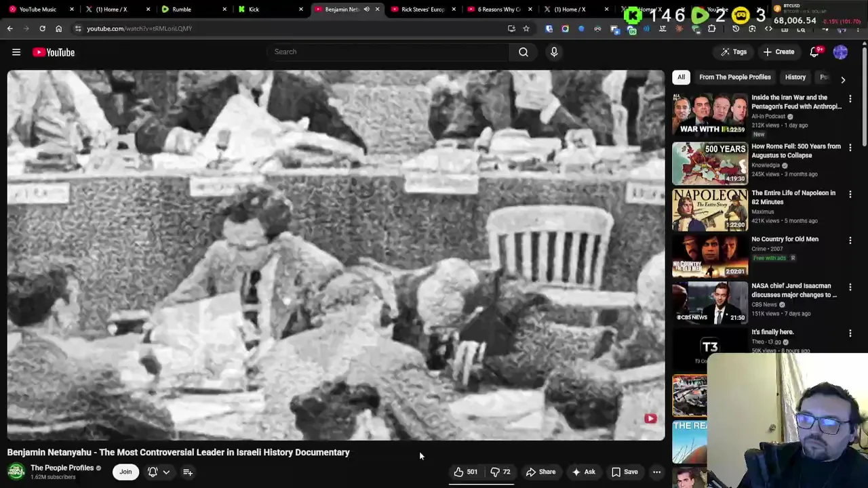This screenshot has width=868, height=488.
Task: Click the search magnifier button
Action: (x=524, y=52)
